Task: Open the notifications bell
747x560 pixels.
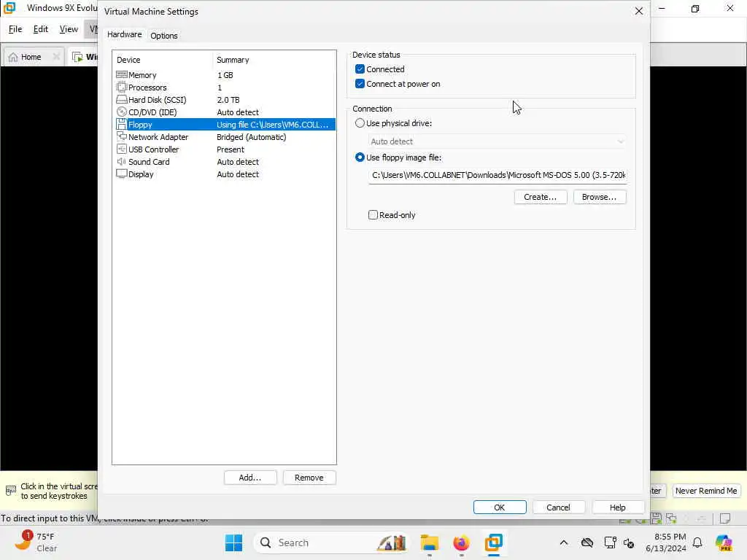Action: coord(697,542)
